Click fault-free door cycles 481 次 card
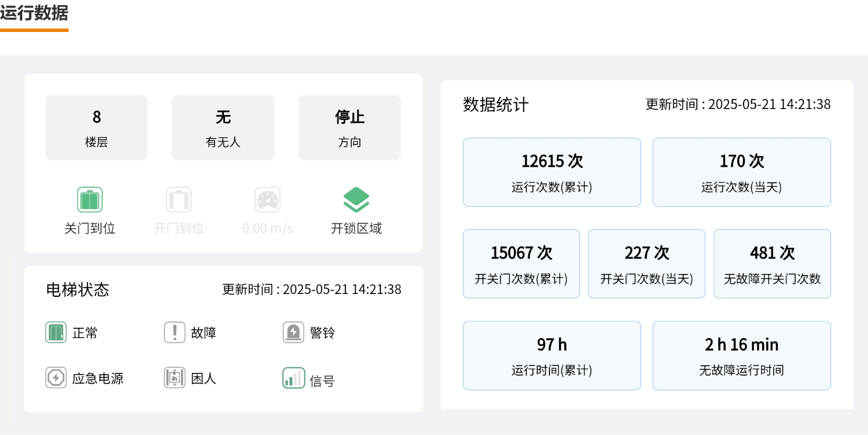Image resolution: width=868 pixels, height=435 pixels. click(772, 264)
